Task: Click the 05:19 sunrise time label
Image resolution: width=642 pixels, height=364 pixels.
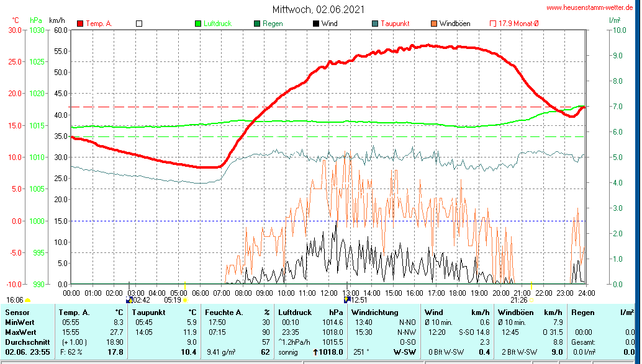Action: (173, 300)
